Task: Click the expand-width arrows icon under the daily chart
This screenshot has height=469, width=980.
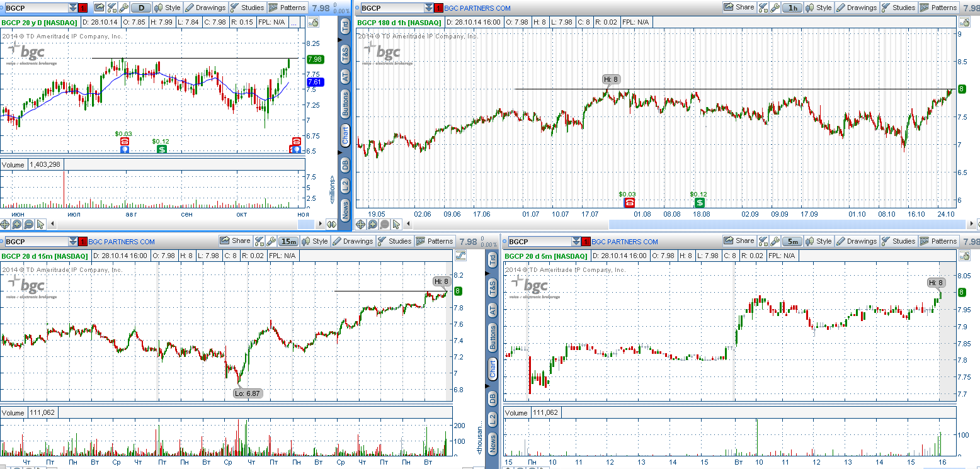Action: [x=332, y=224]
